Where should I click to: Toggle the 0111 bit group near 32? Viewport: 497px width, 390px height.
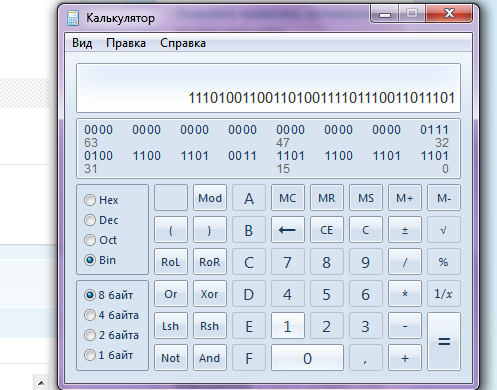coord(434,129)
